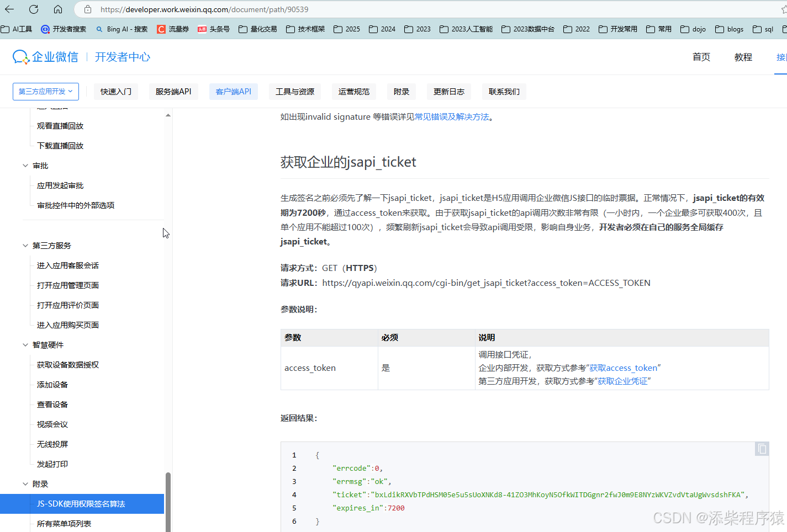Open the dojo bookmark folder
Screen dimensions: 787x532
click(693, 29)
